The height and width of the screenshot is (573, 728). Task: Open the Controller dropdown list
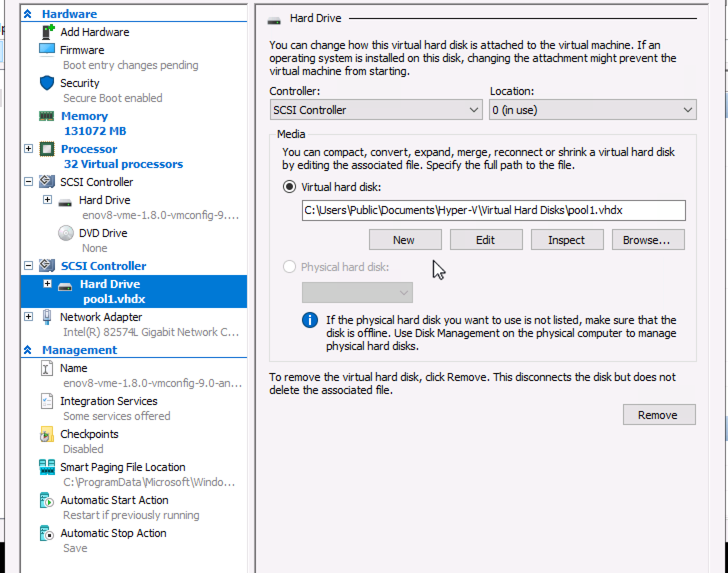click(x=376, y=110)
